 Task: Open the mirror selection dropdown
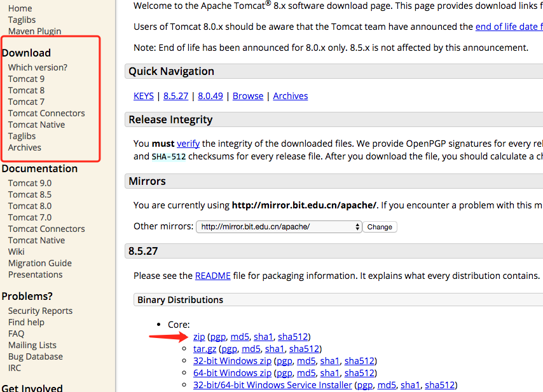click(x=278, y=227)
